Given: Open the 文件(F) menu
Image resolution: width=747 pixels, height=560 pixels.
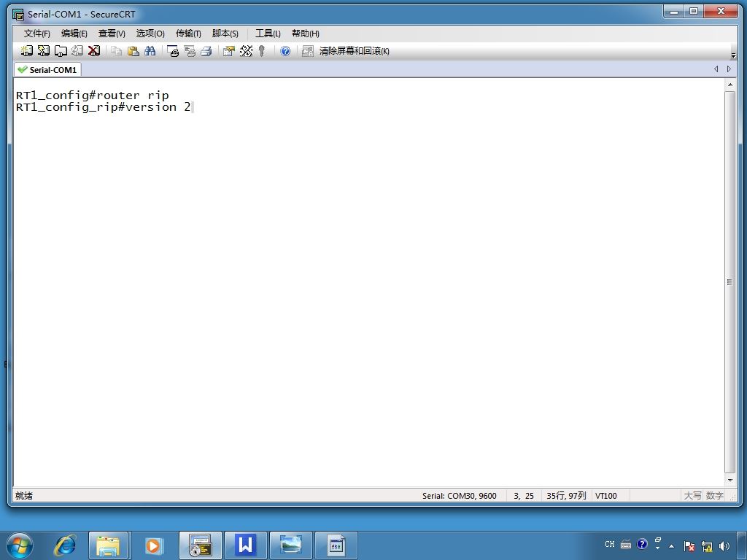Looking at the screenshot, I should point(36,34).
